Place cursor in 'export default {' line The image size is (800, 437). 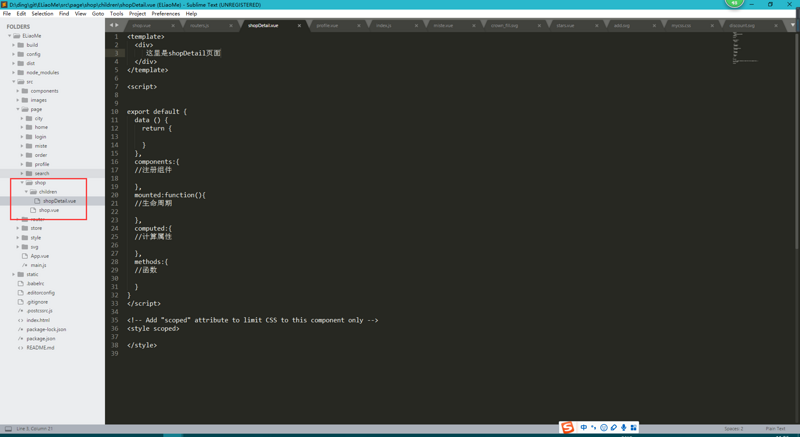click(157, 112)
